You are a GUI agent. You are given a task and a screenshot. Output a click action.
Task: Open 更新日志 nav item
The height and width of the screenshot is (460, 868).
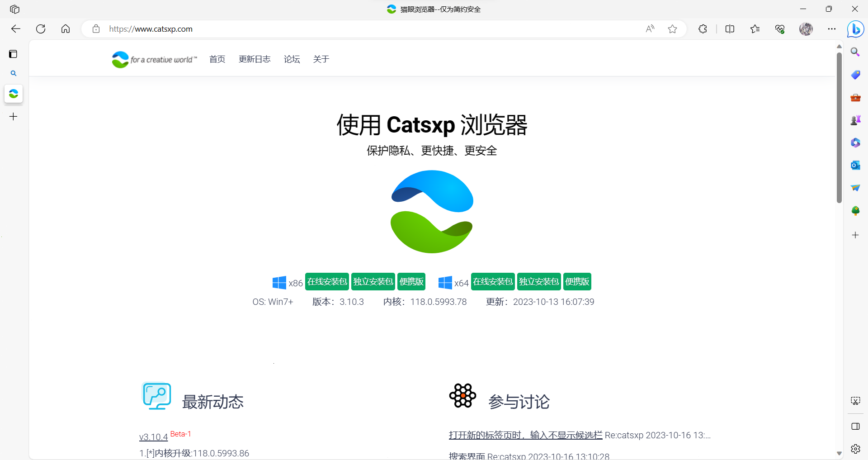[x=255, y=59]
